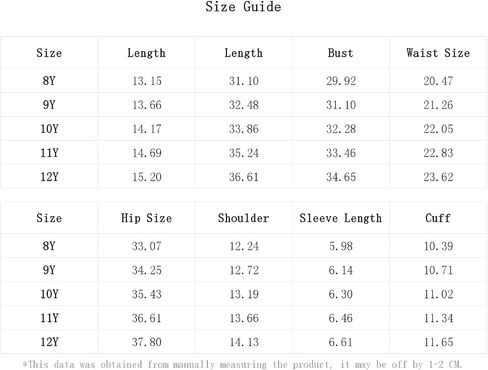This screenshot has height=370, width=488.
Task: Click the Size Guide title
Action: (243, 7)
